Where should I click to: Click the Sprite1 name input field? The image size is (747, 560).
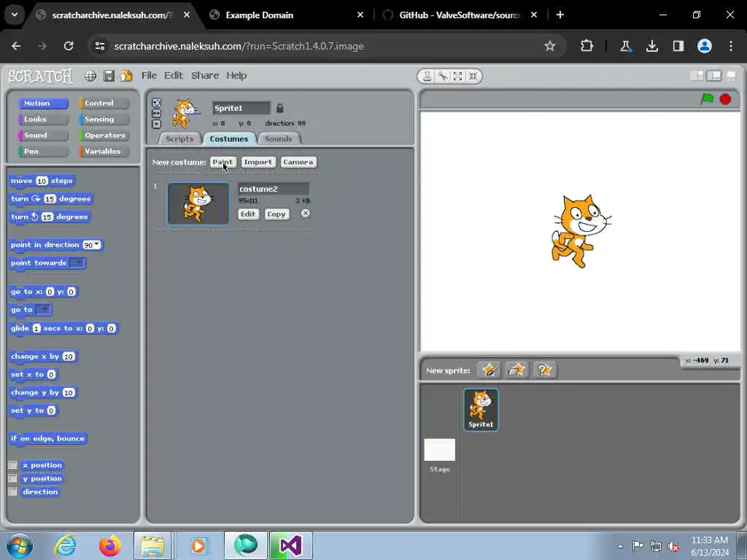pyautogui.click(x=241, y=108)
